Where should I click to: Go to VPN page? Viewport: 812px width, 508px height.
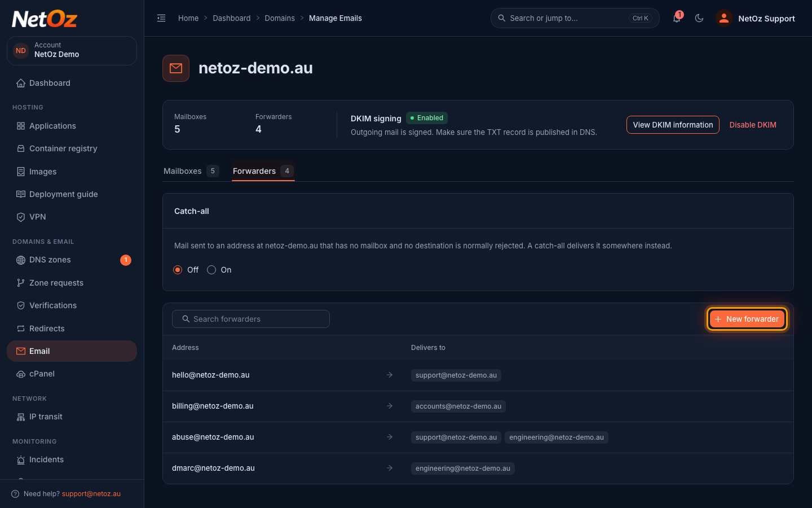point(72,217)
